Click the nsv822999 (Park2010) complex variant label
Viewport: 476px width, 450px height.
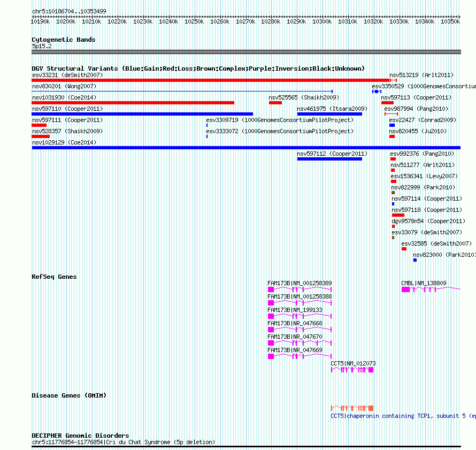423,187
